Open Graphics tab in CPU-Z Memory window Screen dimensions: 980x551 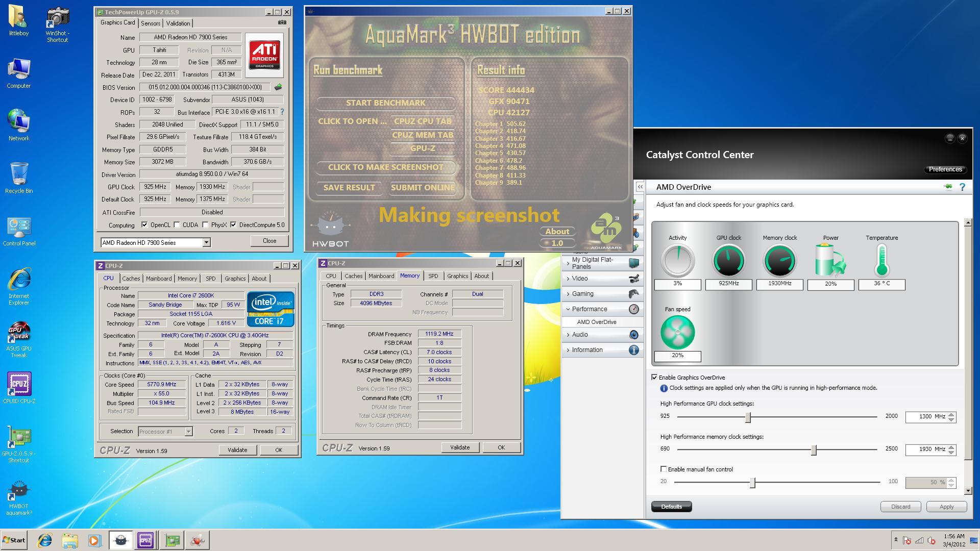pos(457,276)
